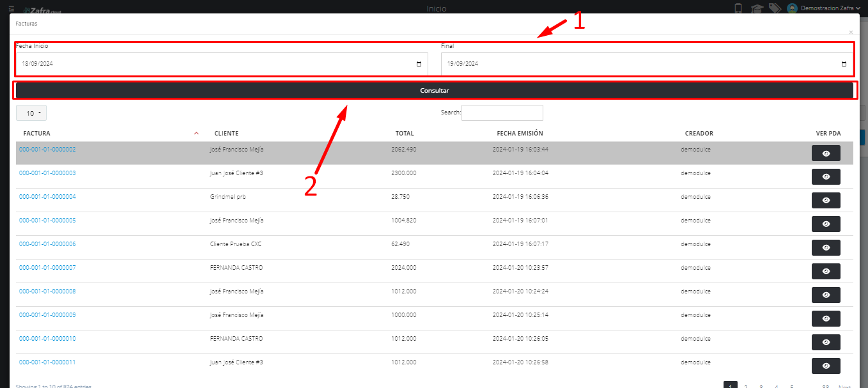Image resolution: width=868 pixels, height=388 pixels.
Task: Sort table by FACTURA column header
Action: pos(36,134)
